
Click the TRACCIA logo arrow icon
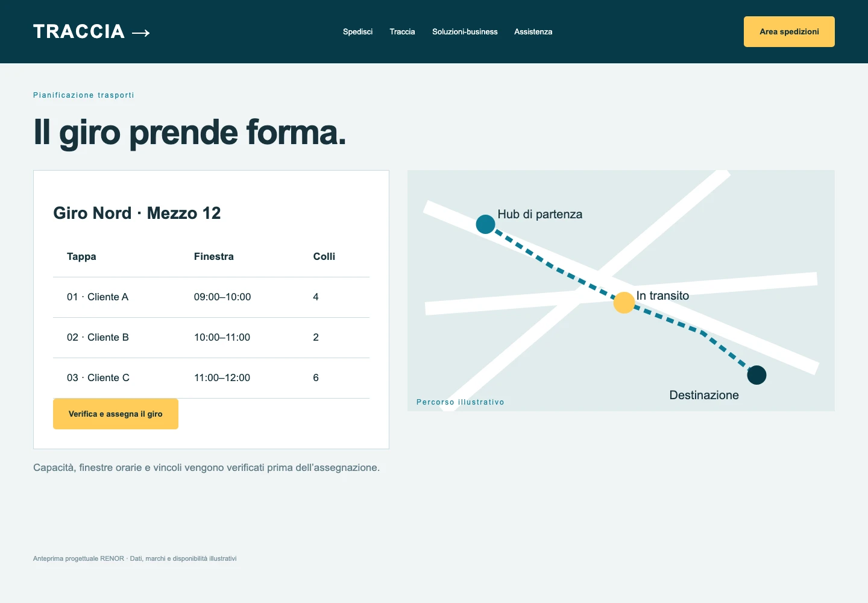coord(140,33)
